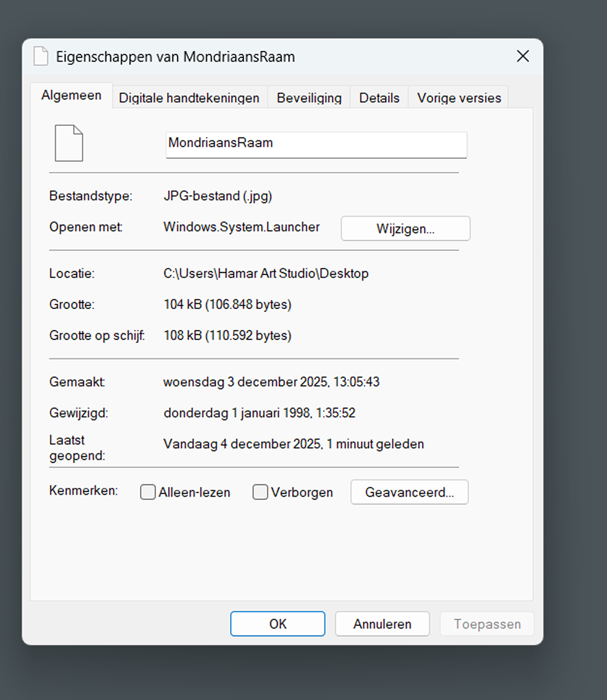Open the Geavanceerd... attributes dialog
The width and height of the screenshot is (607, 700).
[x=409, y=492]
